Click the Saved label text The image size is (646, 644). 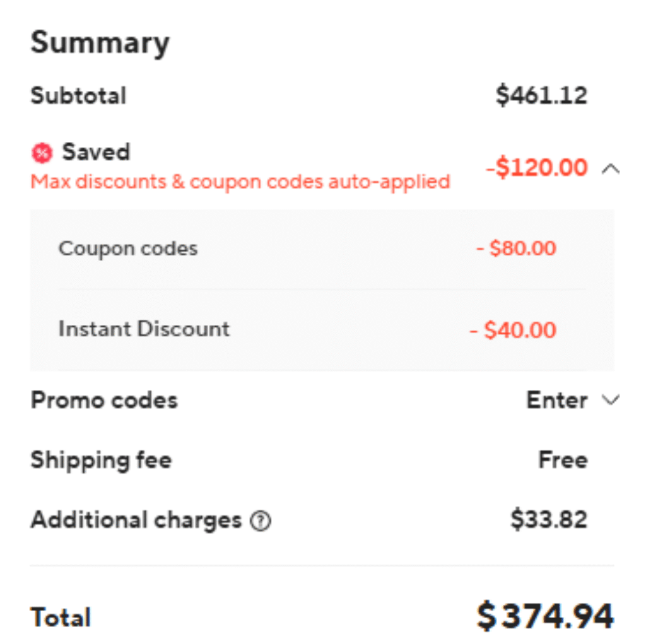(96, 152)
